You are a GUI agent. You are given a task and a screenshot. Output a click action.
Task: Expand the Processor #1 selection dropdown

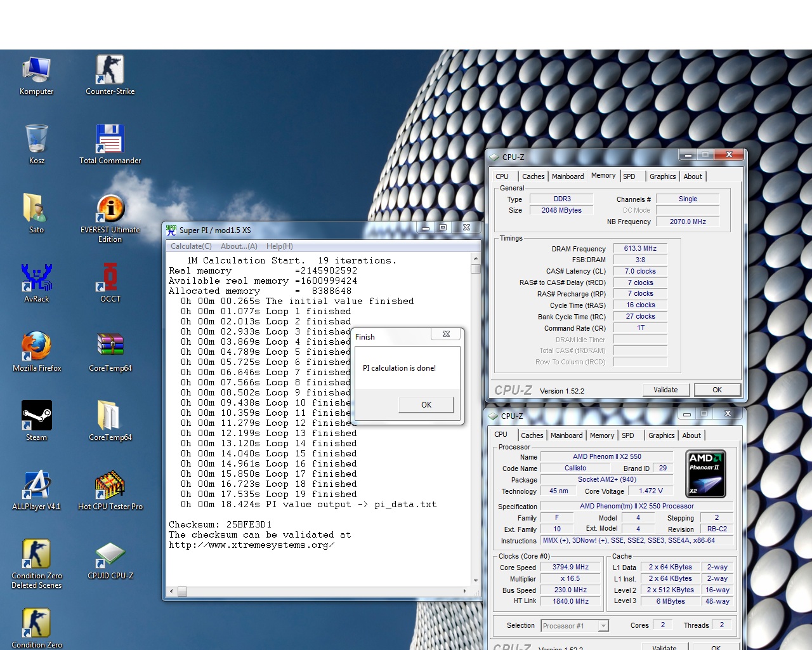coord(603,626)
